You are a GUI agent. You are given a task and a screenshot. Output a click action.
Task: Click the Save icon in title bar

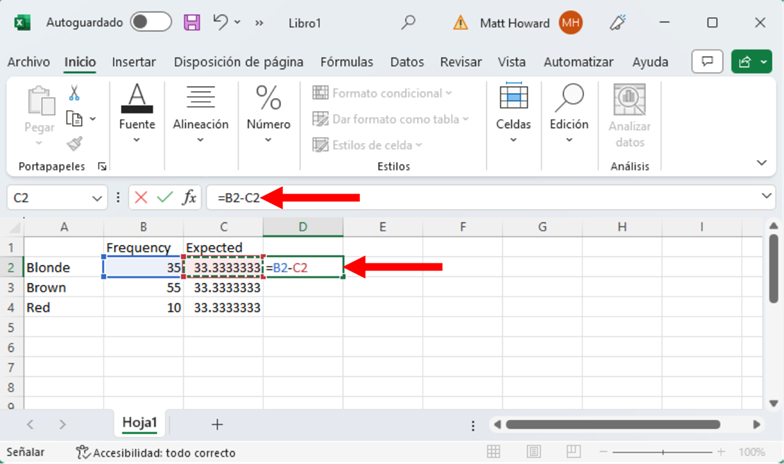pyautogui.click(x=192, y=21)
